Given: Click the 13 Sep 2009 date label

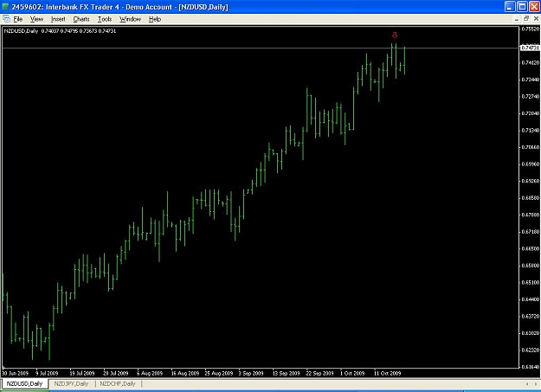Looking at the screenshot, I should 286,373.
